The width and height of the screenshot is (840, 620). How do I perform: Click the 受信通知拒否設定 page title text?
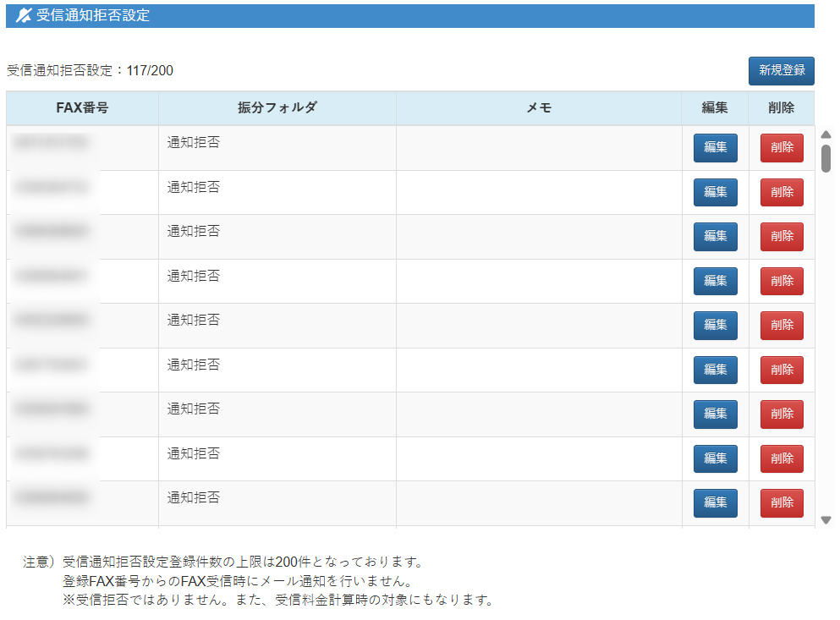pyautogui.click(x=93, y=15)
